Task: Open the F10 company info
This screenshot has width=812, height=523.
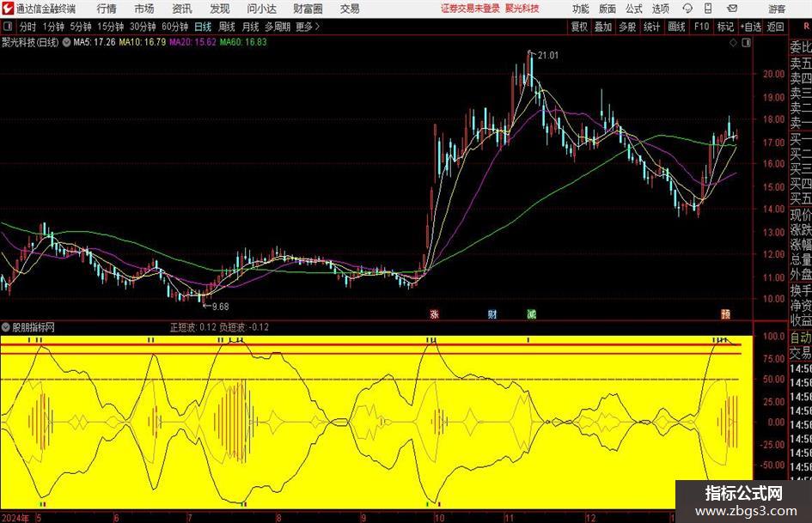Action: pos(702,27)
